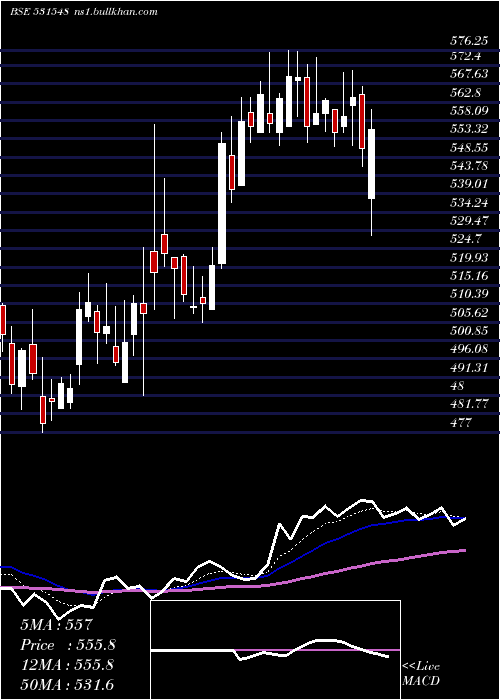
Task: Click the 567.63 price axis label
Action: coord(469,74)
